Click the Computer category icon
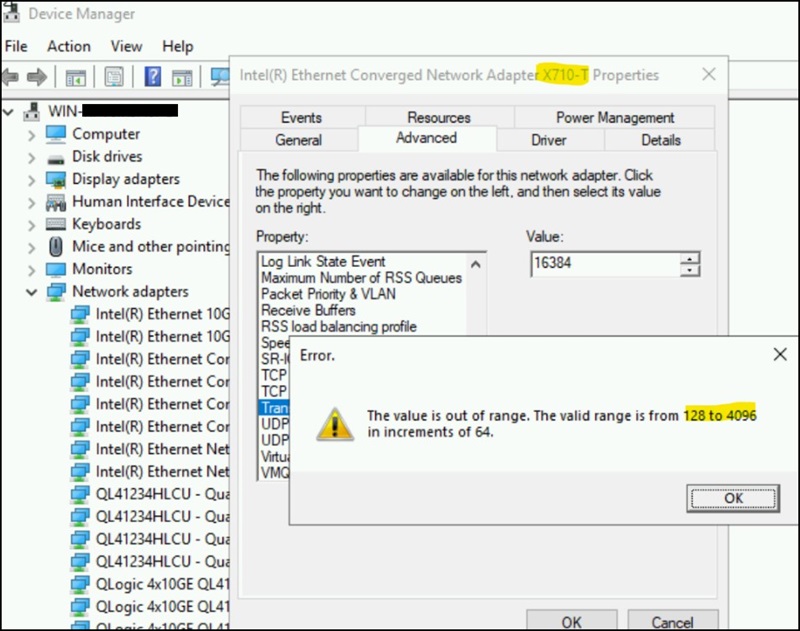The image size is (800, 631). click(56, 134)
